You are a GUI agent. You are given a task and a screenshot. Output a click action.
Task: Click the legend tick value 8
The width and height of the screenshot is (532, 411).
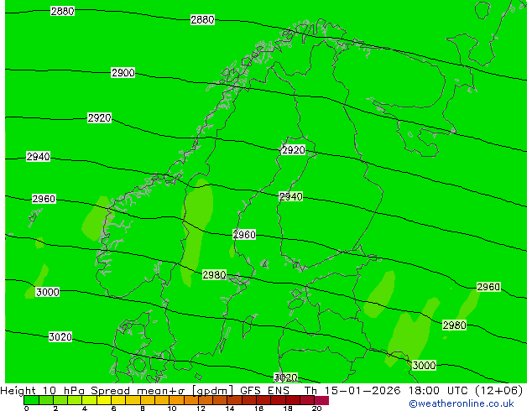[x=143, y=408]
